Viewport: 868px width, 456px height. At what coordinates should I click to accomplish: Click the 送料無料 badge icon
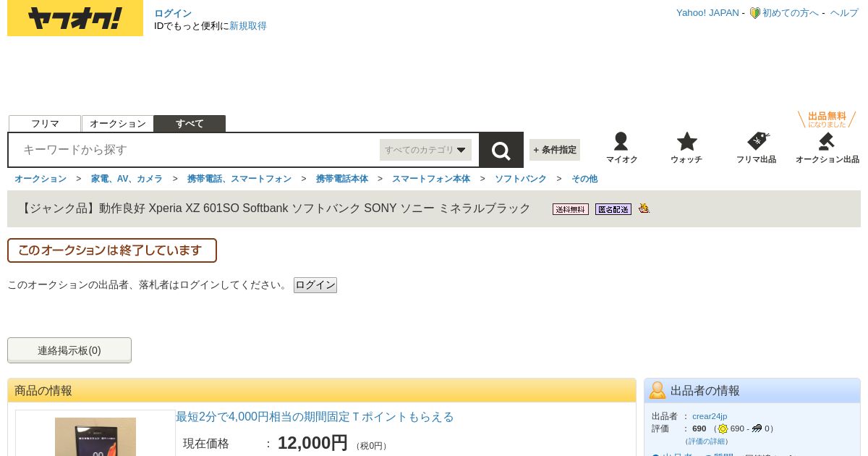coord(571,209)
